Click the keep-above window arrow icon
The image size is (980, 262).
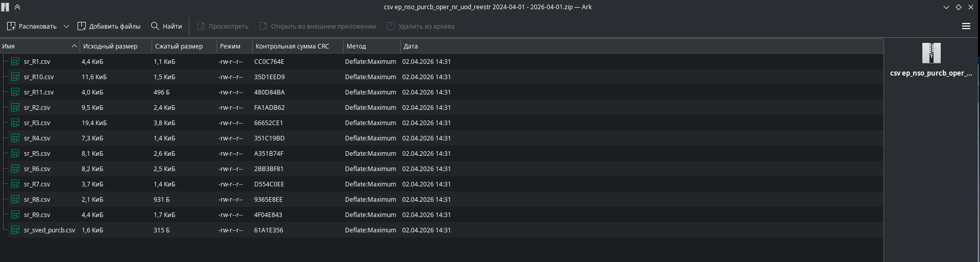[17, 7]
